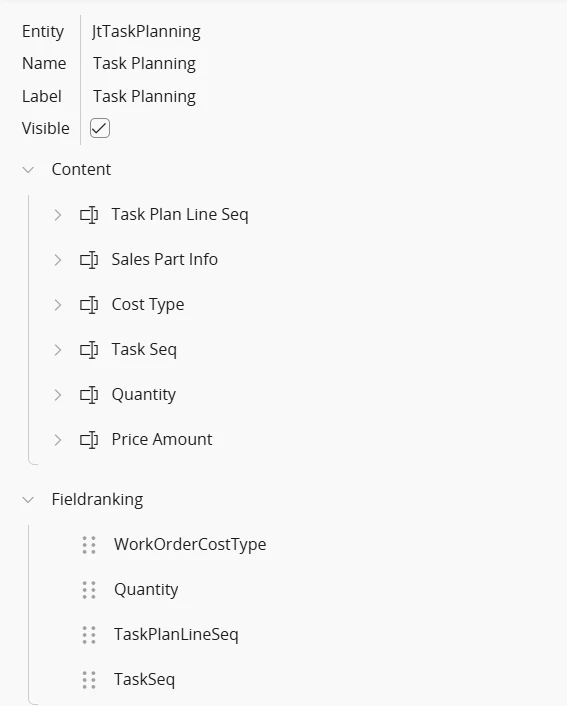This screenshot has width=567, height=706.
Task: Expand the Price Amount item
Action: (x=58, y=440)
